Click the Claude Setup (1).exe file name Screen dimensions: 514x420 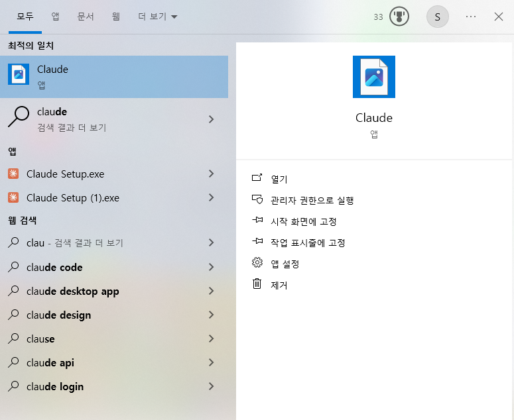pos(73,197)
